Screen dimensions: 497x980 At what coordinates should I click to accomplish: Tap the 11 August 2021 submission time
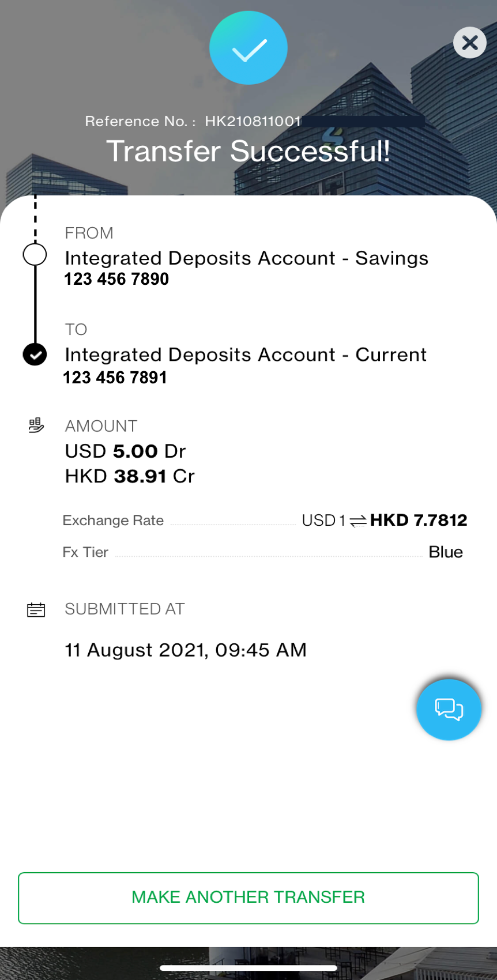coord(186,650)
